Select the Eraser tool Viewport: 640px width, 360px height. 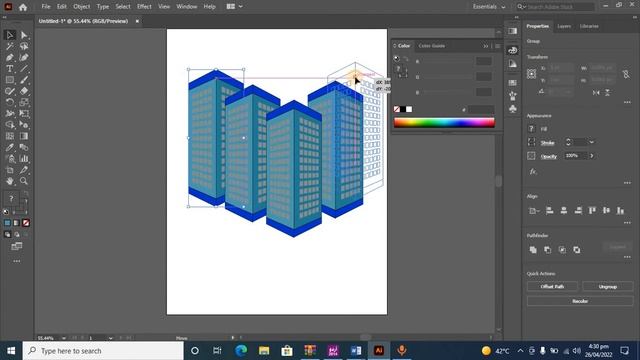[24, 91]
